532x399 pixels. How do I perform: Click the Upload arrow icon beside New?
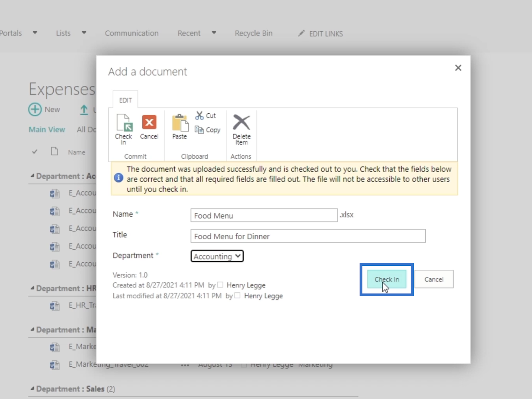84,110
